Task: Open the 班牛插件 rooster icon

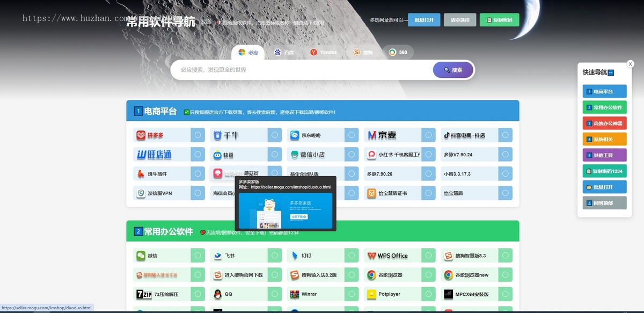Action: pyautogui.click(x=141, y=174)
